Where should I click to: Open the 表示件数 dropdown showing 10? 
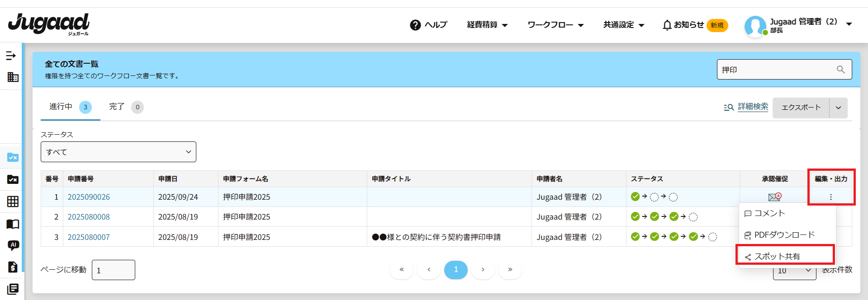(x=794, y=271)
